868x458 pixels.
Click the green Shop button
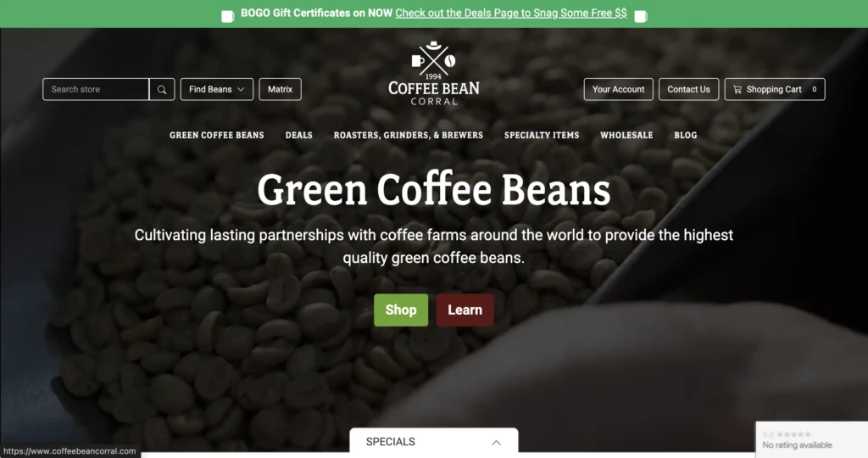tap(401, 310)
